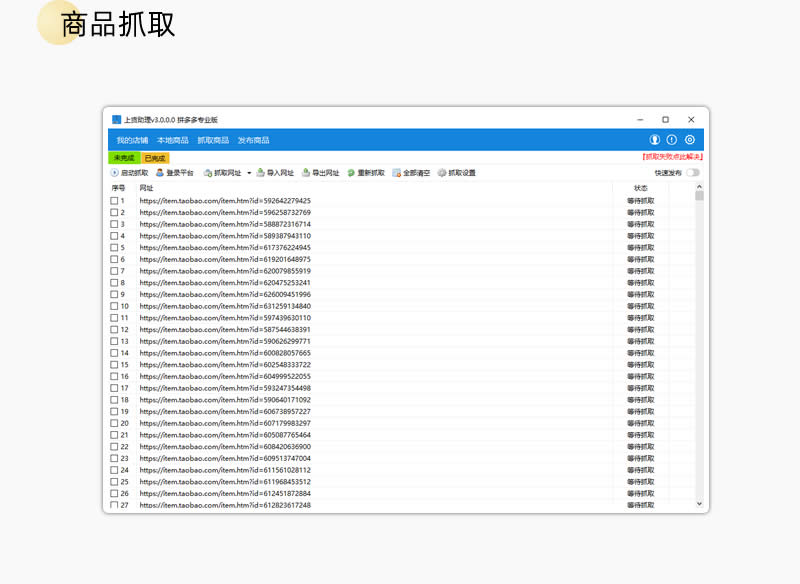
Task: Click the 启动抓取 button label
Action: coord(134,173)
